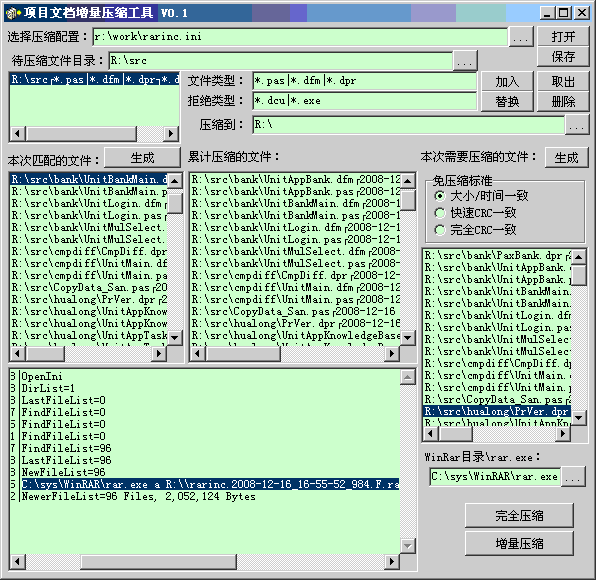Image resolution: width=596 pixels, height=580 pixels.
Task: Browse for the R:\src source directory
Action: [464, 61]
